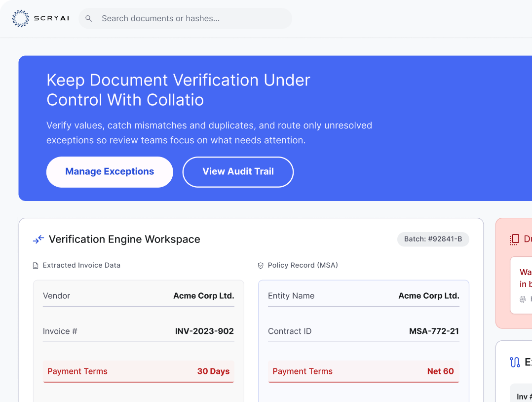The width and height of the screenshot is (532, 402).
Task: Click the Keep Document Verification Under Control headline
Action: [178, 90]
